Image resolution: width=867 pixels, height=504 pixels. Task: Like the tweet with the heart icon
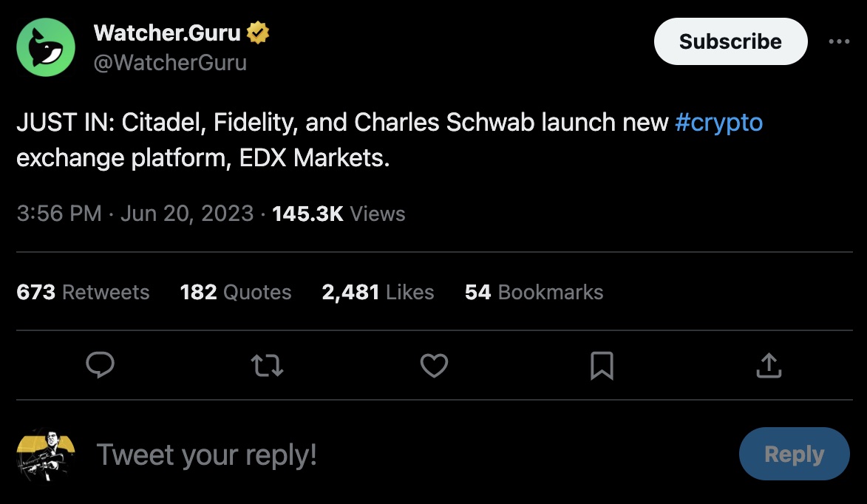pyautogui.click(x=434, y=366)
